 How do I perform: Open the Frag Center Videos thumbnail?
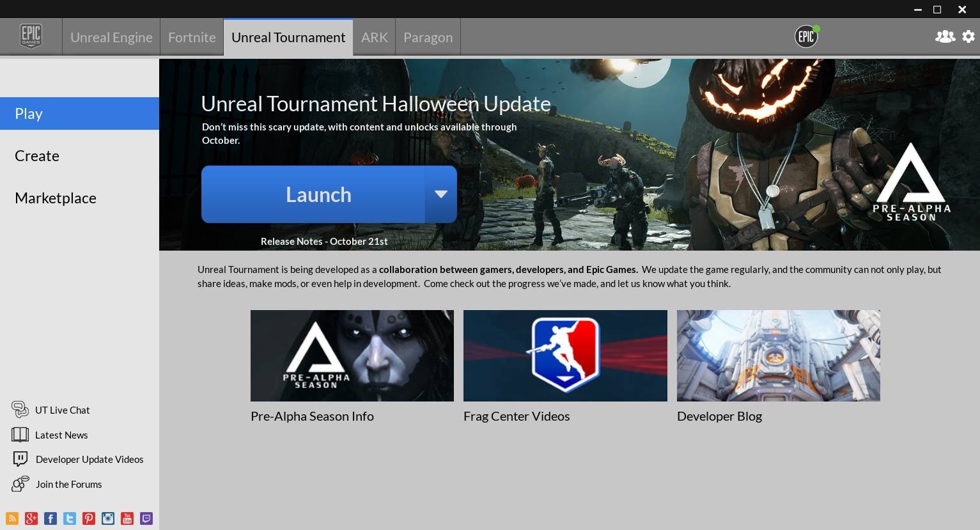(x=565, y=355)
